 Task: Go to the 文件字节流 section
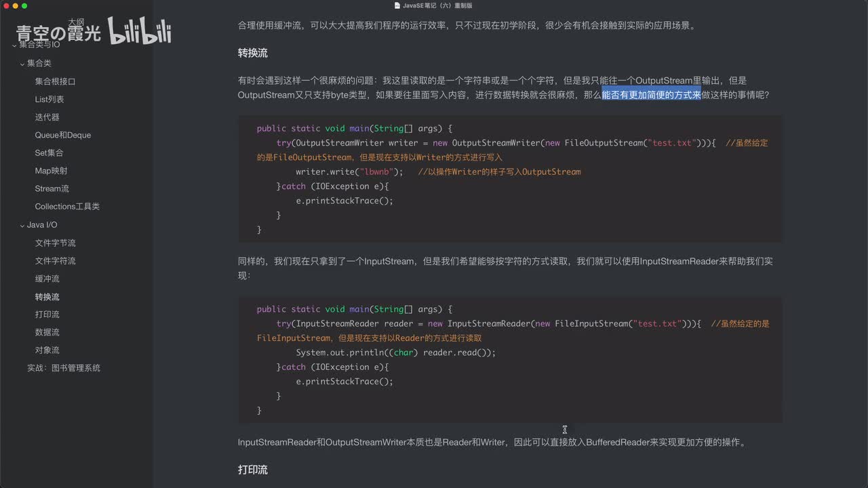pyautogui.click(x=56, y=243)
